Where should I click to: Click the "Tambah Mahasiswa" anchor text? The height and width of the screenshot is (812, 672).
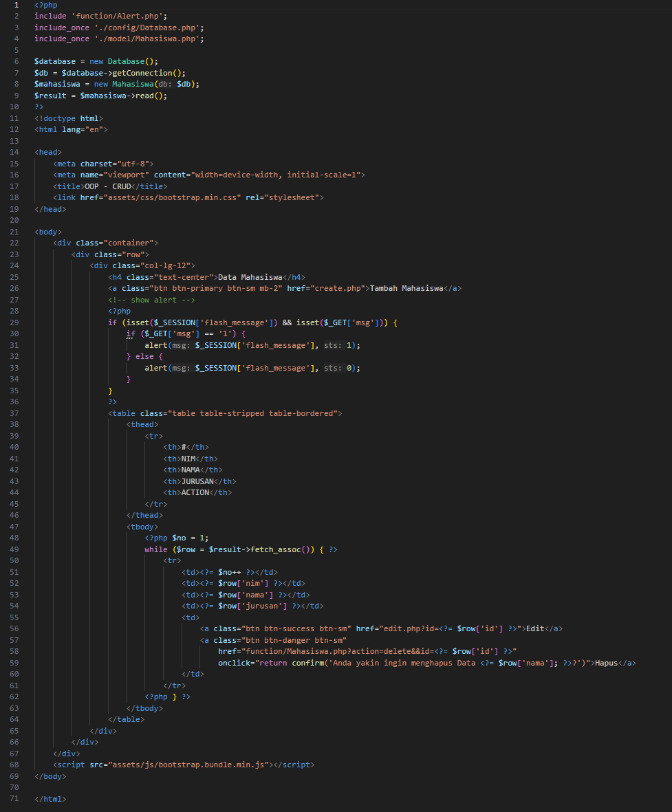tap(408, 288)
